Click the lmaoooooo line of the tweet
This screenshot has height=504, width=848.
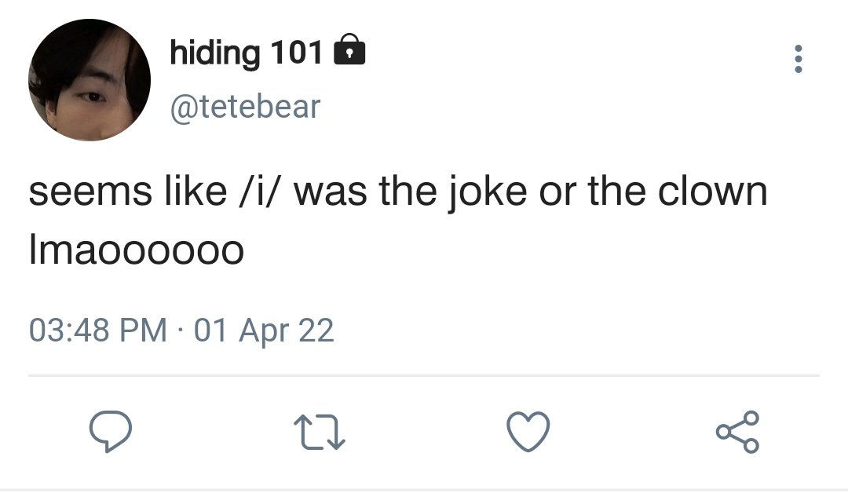coord(137,250)
